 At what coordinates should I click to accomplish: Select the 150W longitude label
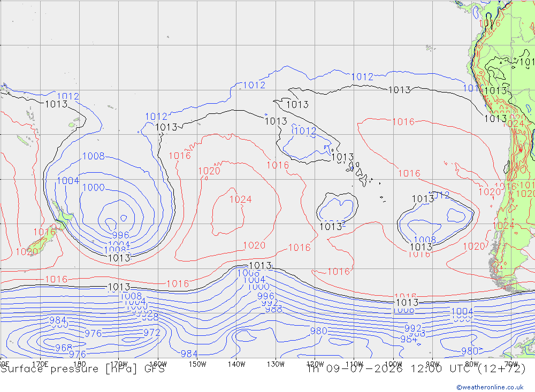(x=197, y=364)
